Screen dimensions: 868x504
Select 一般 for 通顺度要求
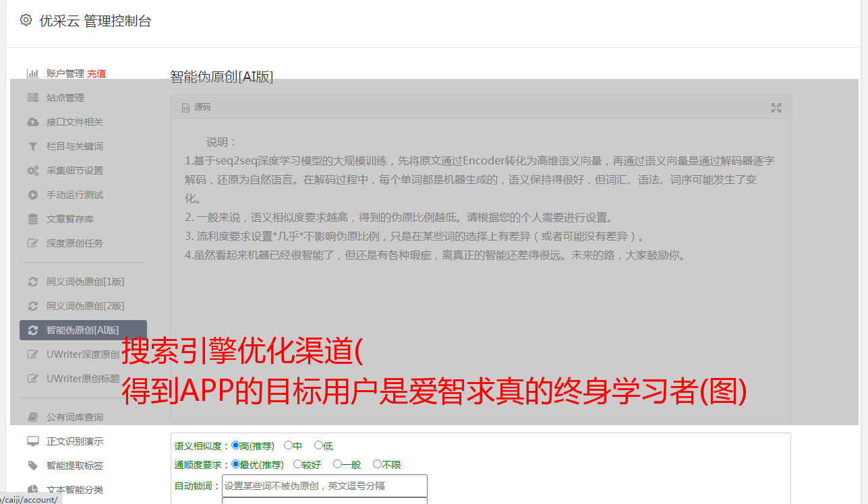point(337,464)
